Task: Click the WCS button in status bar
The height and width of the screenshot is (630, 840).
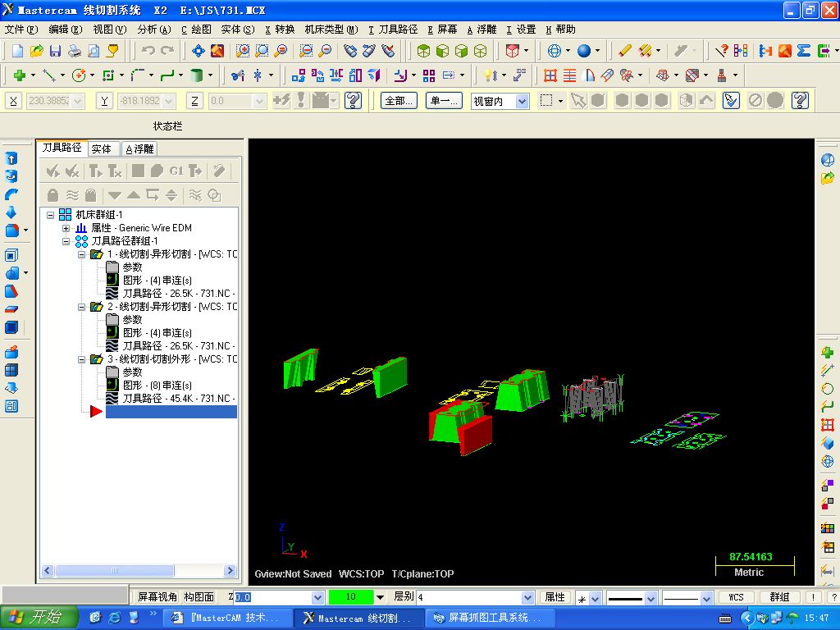Action: coord(736,597)
